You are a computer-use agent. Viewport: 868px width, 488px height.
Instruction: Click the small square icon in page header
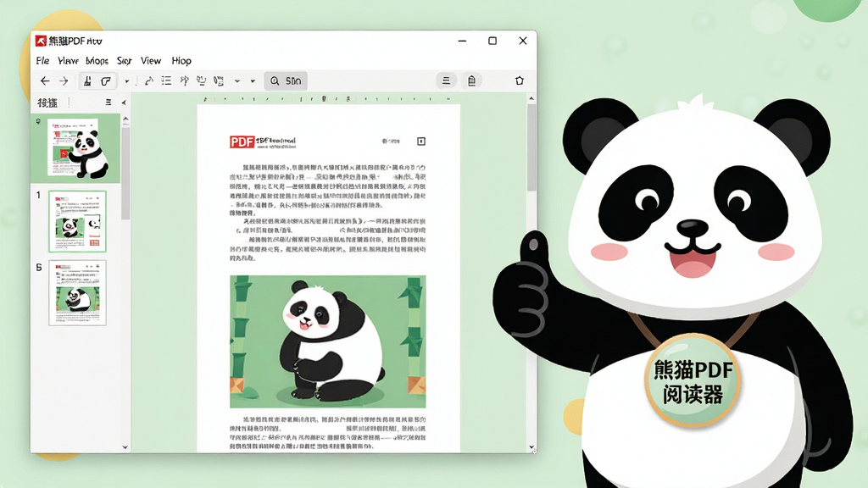420,141
